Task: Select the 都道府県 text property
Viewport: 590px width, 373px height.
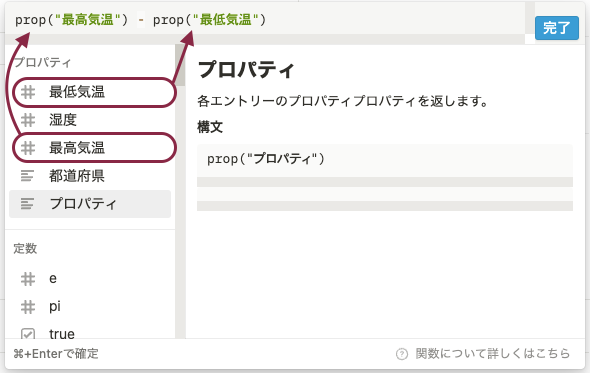Action: coord(90,176)
